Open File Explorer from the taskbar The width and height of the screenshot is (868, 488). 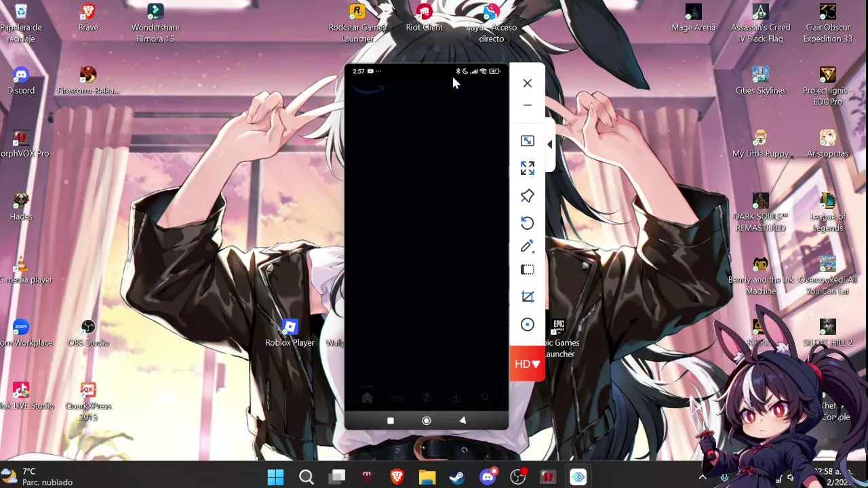[427, 477]
